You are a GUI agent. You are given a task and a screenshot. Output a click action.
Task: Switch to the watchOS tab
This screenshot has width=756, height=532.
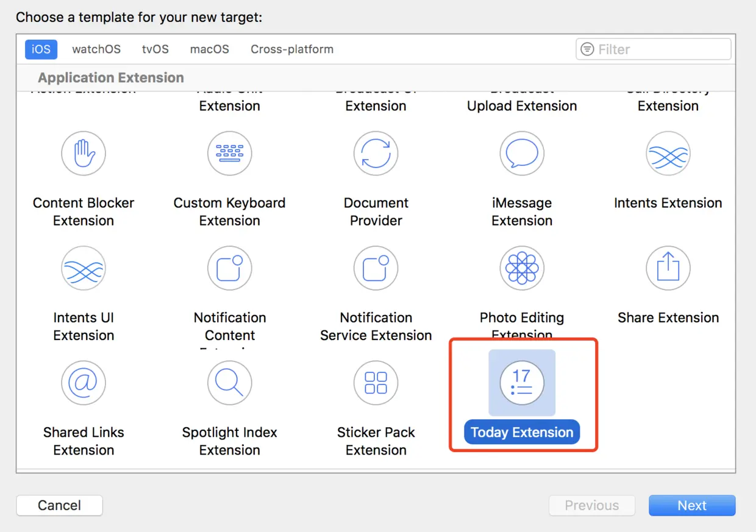click(x=96, y=49)
